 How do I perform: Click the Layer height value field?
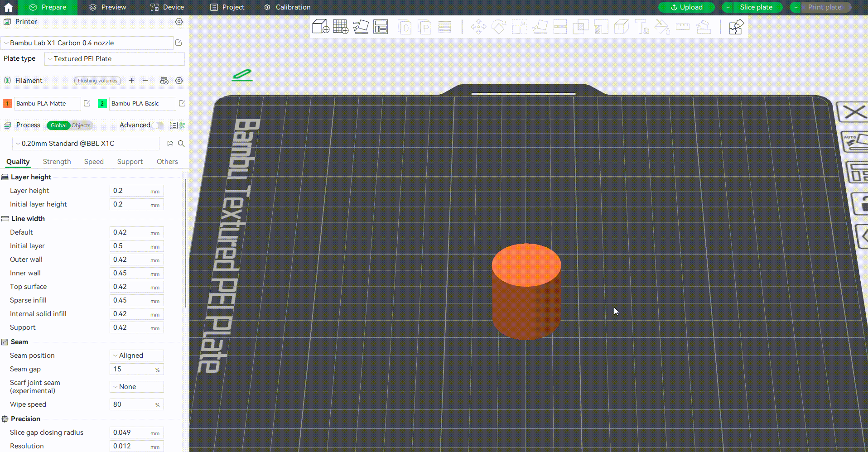[x=137, y=191]
